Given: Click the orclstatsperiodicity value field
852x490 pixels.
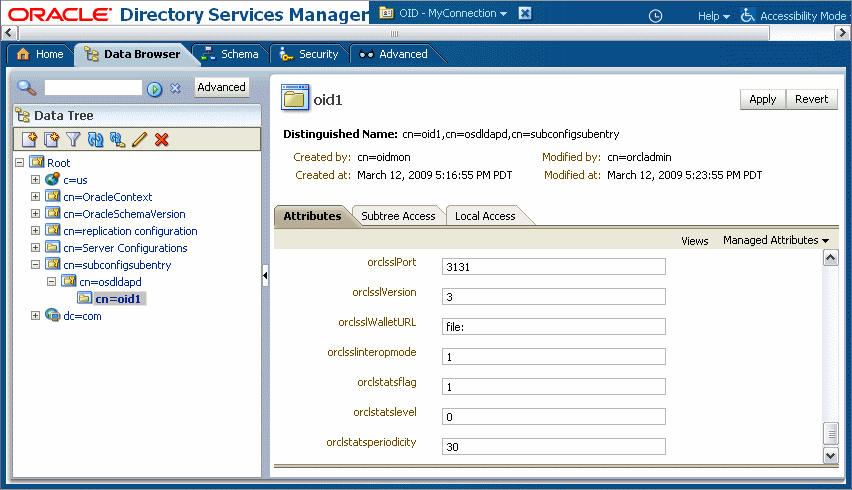Looking at the screenshot, I should click(554, 447).
